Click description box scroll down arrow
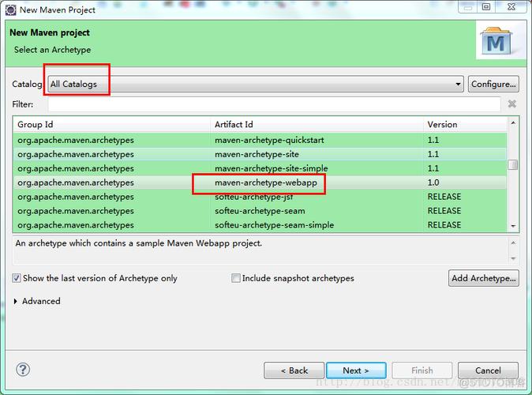This screenshot has height=395, width=532. click(513, 259)
